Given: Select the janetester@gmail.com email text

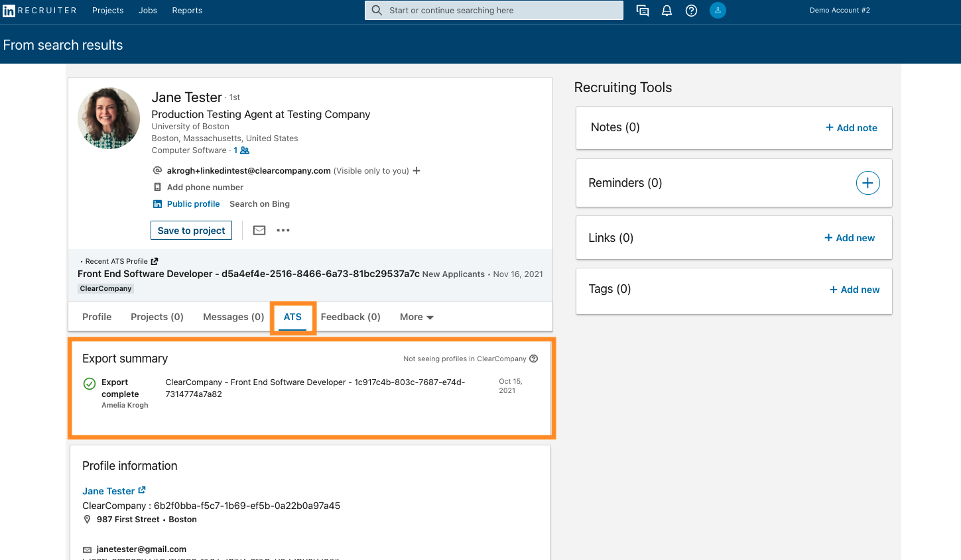Looking at the screenshot, I should (x=141, y=549).
